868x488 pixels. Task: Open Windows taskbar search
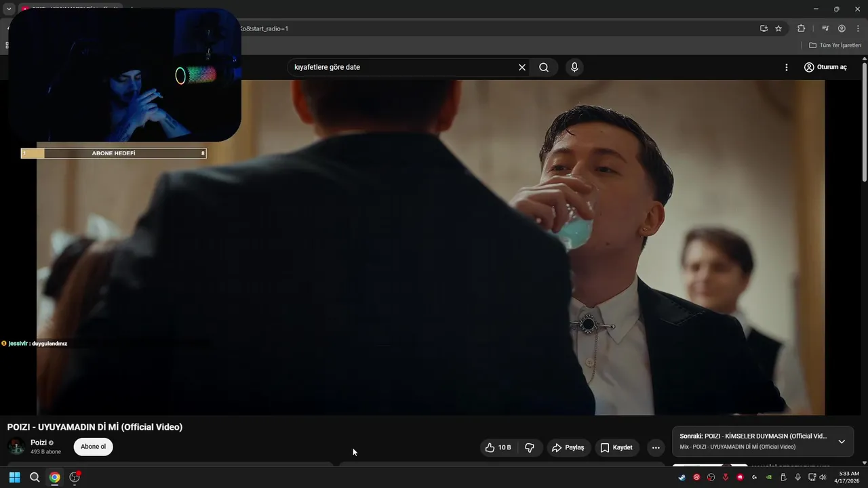tap(35, 477)
